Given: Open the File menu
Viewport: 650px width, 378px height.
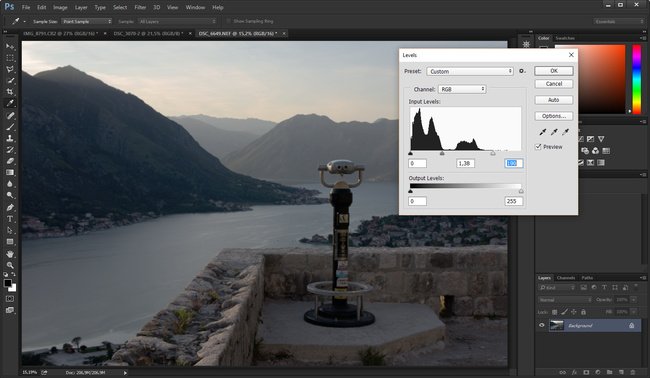Looking at the screenshot, I should click(x=26, y=7).
